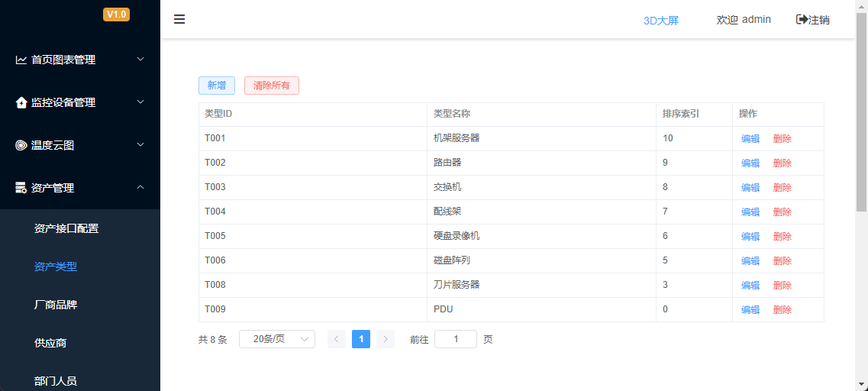Screen dimensions: 868x391
Task: Click the 共 8 条 total count
Action: pyautogui.click(x=212, y=340)
